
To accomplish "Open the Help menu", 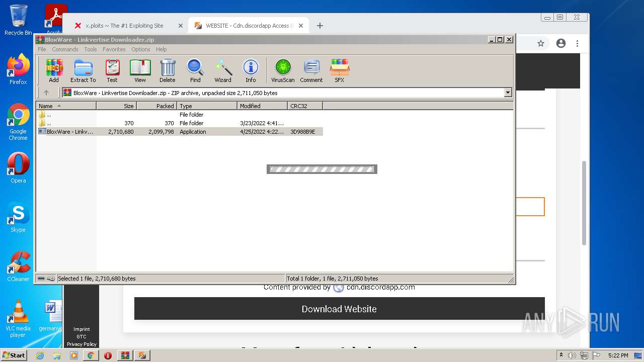I will (161, 49).
